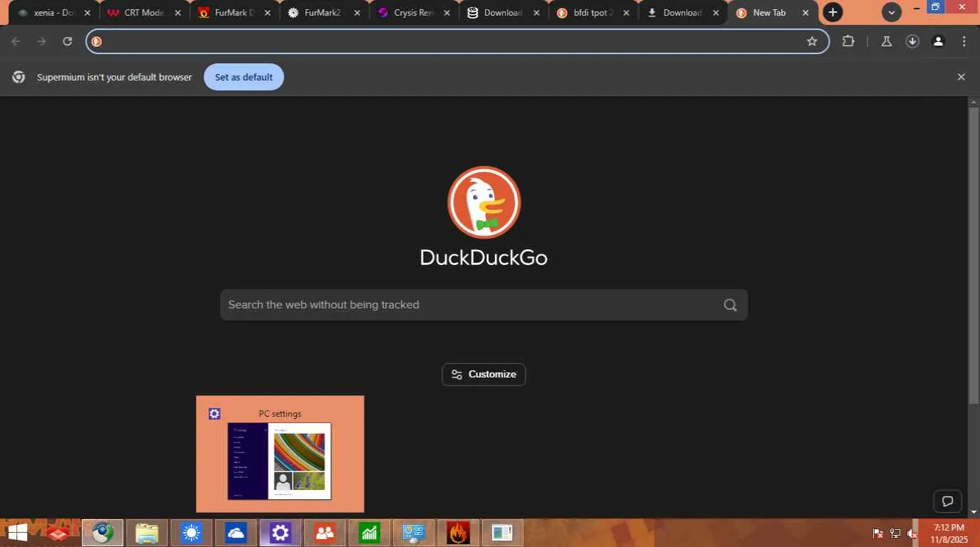The image size is (980, 547).
Task: Open the last taskbar app with window icon
Action: [503, 533]
